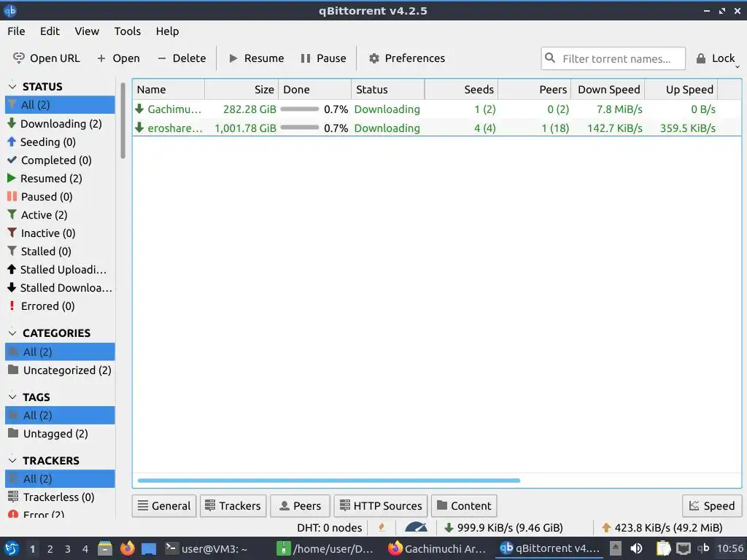Viewport: 747px width, 560px height.
Task: Sort torrents by Size column
Action: tap(241, 90)
